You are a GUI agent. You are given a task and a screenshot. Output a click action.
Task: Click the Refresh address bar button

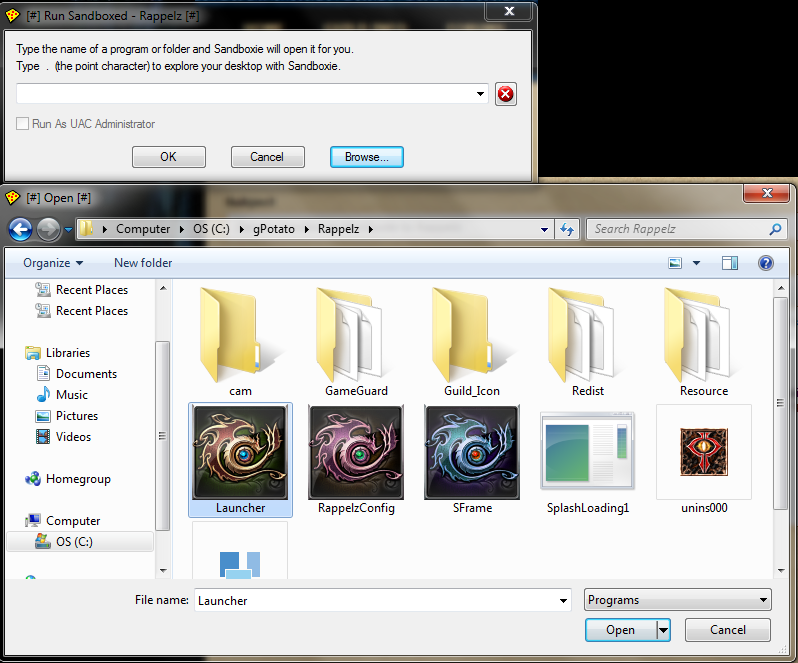tap(567, 229)
